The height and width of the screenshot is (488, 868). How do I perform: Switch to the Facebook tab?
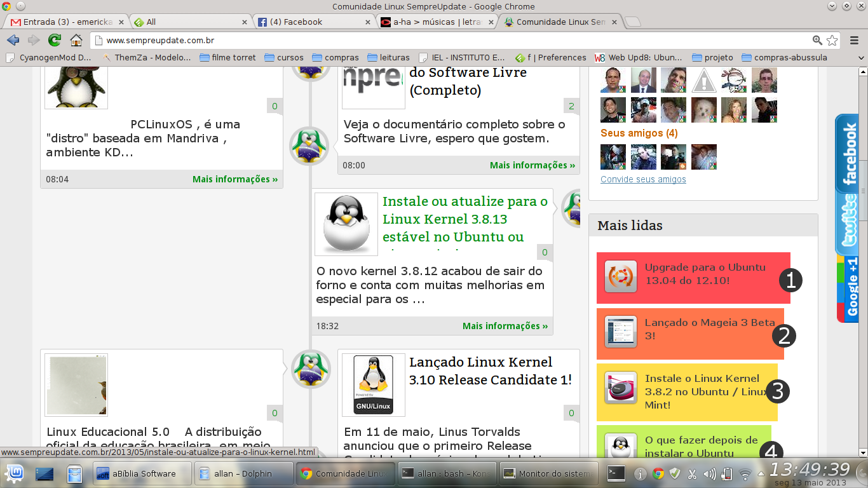[314, 22]
